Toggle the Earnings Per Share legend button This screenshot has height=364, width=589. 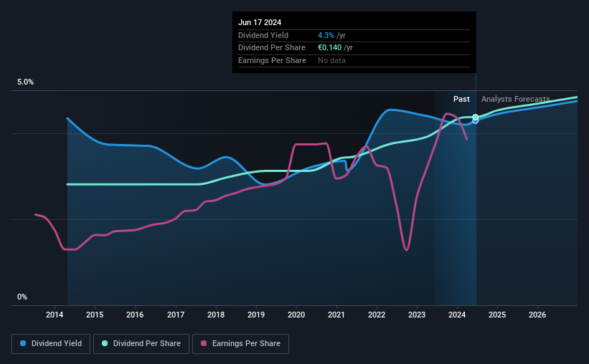241,344
